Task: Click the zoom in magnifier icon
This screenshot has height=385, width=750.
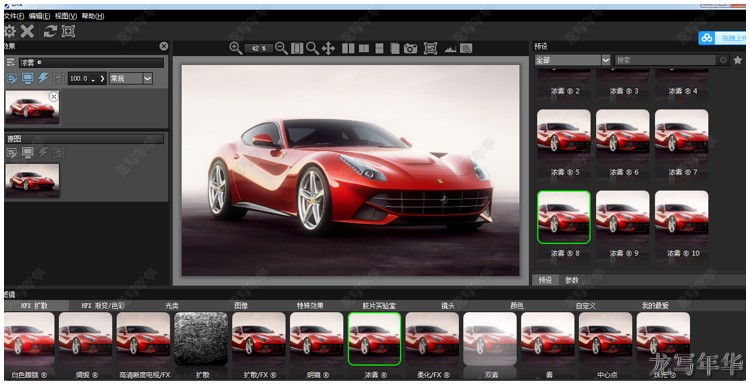Action: 235,48
